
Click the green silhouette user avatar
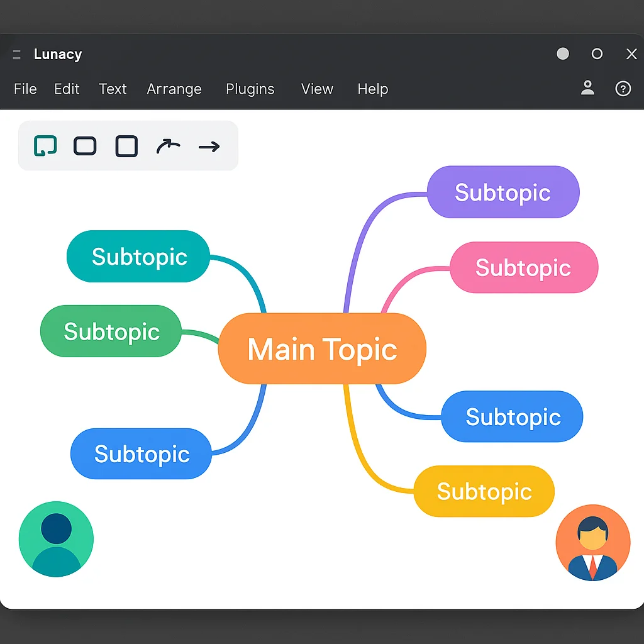coord(56,539)
